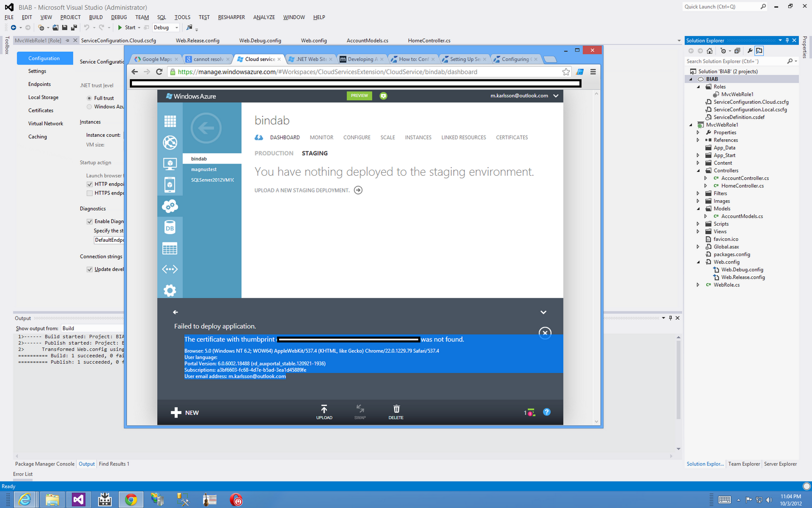Open the Chrome menu hamburger icon
Viewport: 812px width, 508px height.
pos(593,72)
